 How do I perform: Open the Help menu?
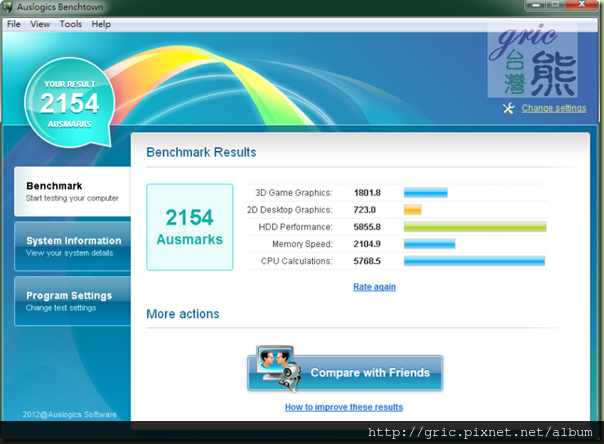click(101, 24)
